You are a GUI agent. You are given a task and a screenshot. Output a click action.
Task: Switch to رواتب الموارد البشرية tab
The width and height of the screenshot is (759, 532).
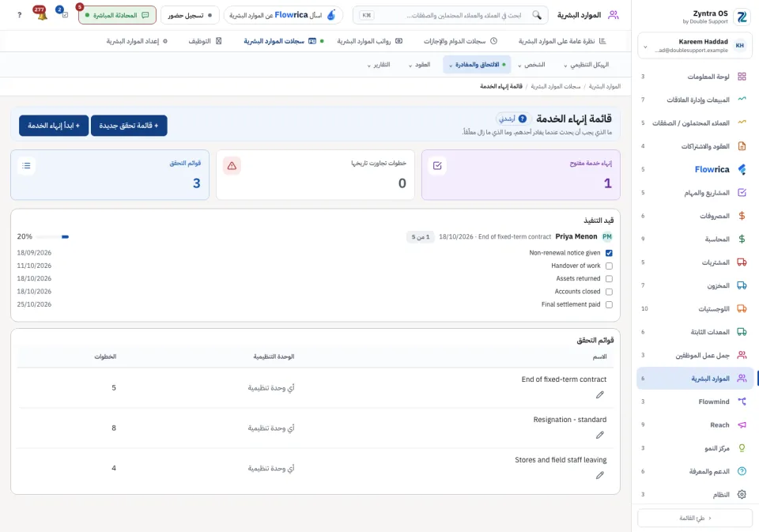coord(370,41)
